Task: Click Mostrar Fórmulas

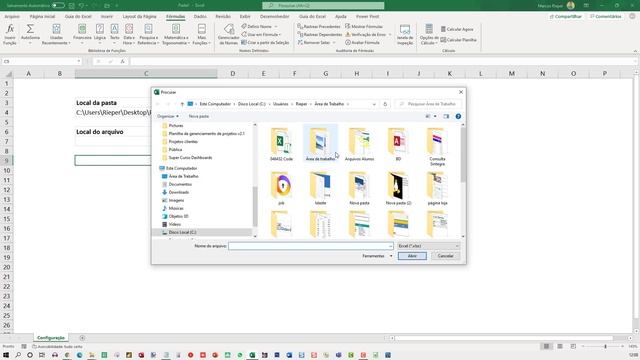Action: pos(364,27)
